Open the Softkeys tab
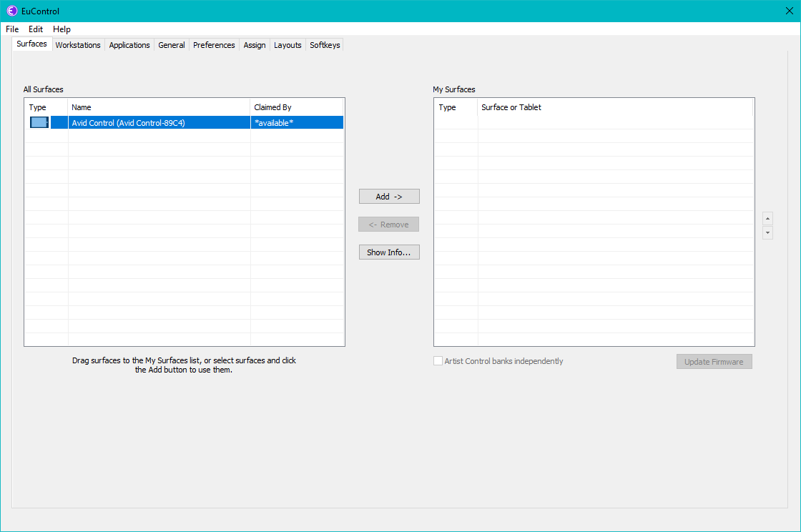 [x=325, y=45]
